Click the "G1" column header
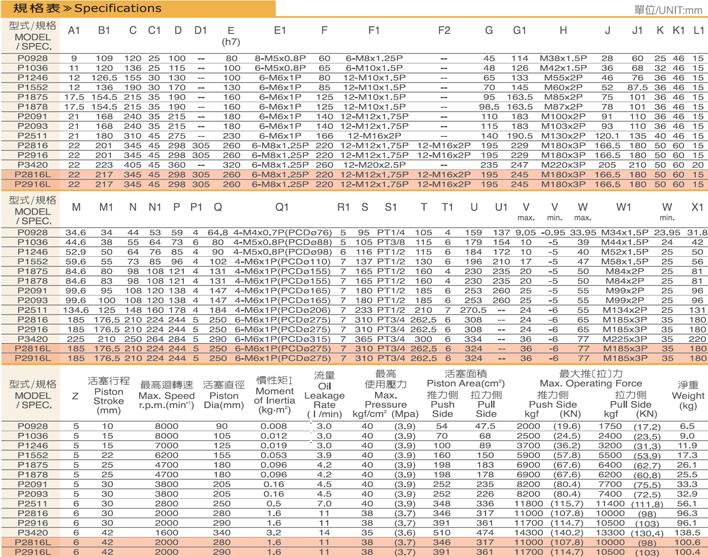Viewport: 708px width, 557px height. 519,30
